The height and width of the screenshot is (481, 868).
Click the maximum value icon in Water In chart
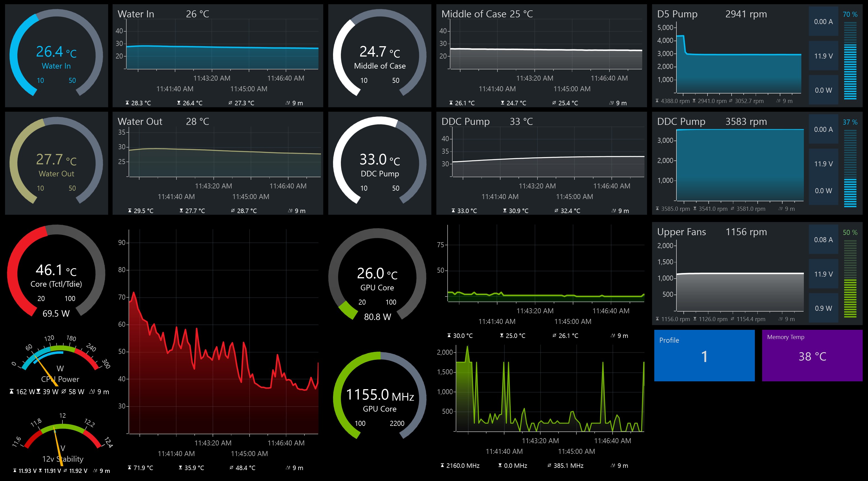127,103
